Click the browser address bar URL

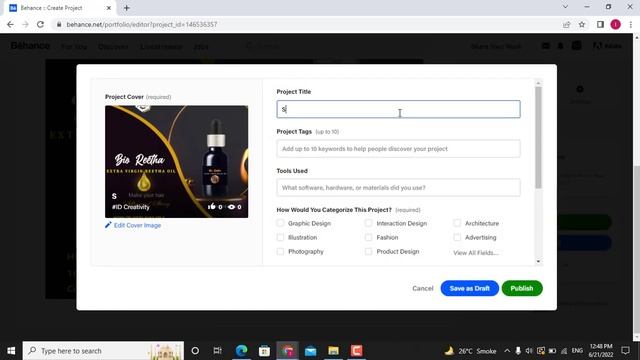142,24
